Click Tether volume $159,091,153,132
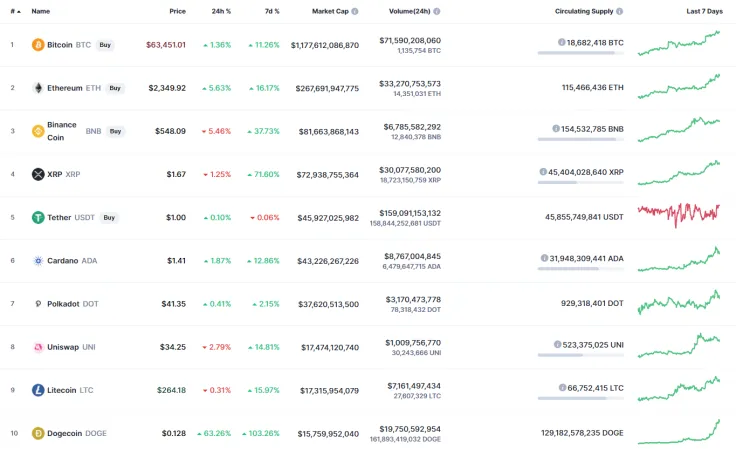 (x=410, y=213)
